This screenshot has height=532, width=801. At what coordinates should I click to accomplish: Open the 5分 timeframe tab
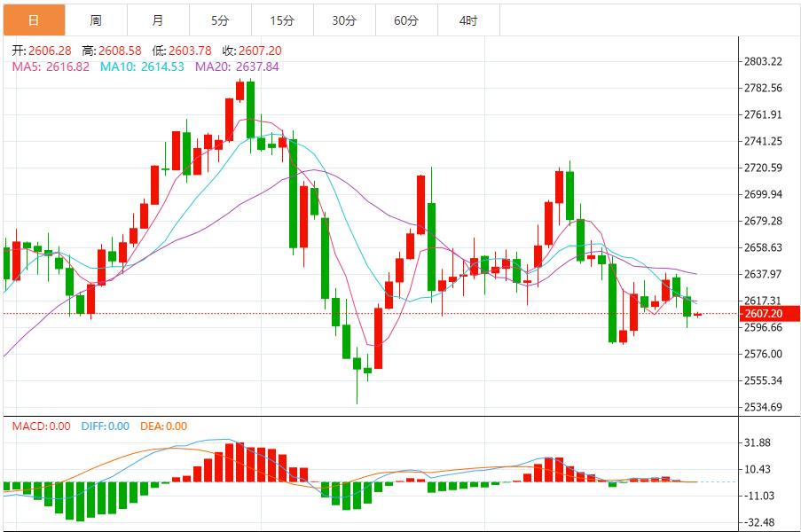tap(220, 20)
